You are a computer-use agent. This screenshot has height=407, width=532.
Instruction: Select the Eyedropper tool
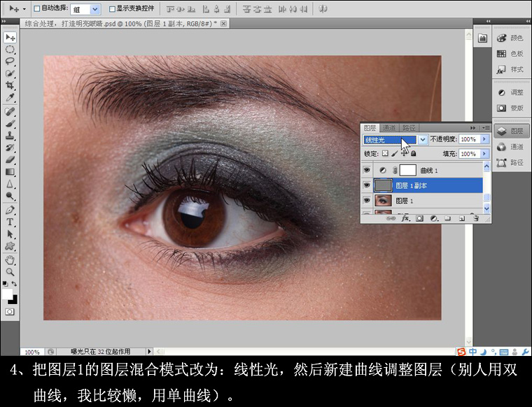[10, 98]
